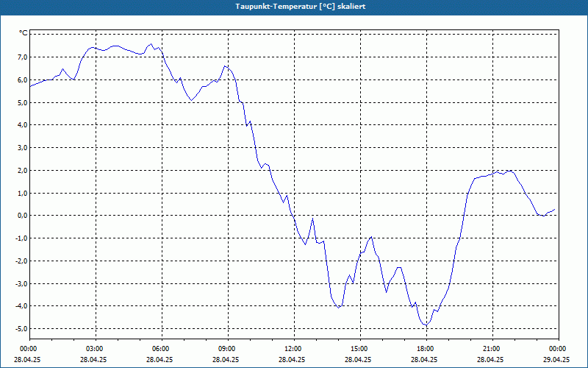Click the '29.04.25' date label
588x368 pixels.
[x=556, y=359]
